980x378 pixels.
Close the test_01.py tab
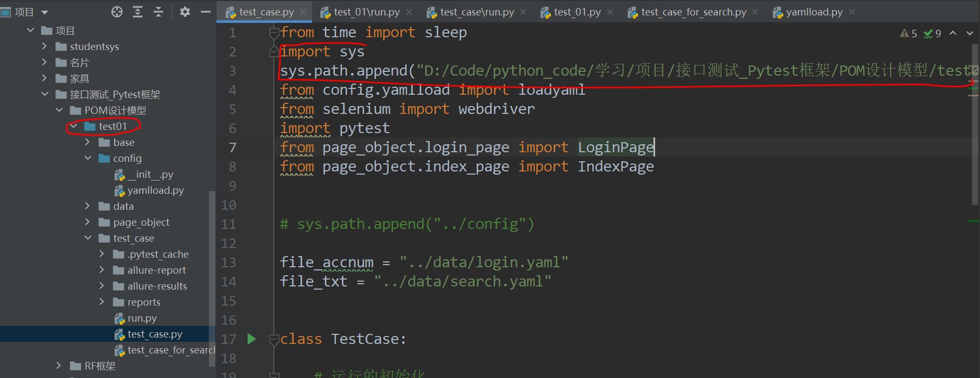(x=610, y=12)
